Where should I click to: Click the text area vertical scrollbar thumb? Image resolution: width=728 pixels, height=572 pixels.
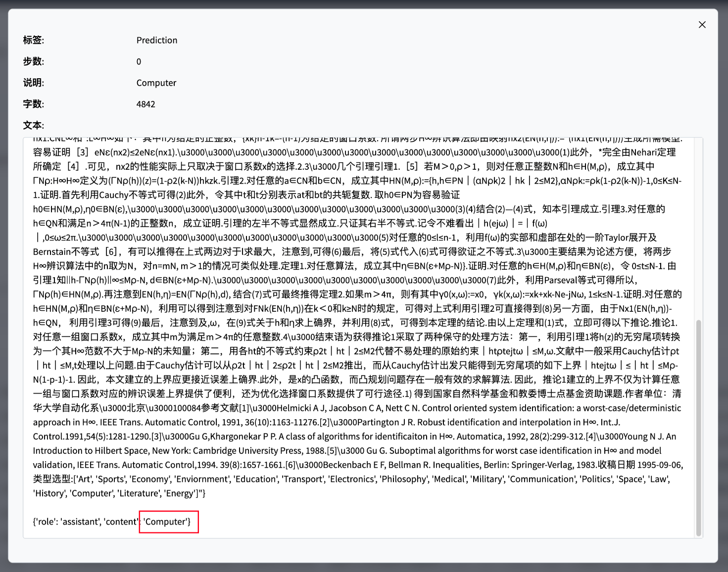tap(699, 428)
